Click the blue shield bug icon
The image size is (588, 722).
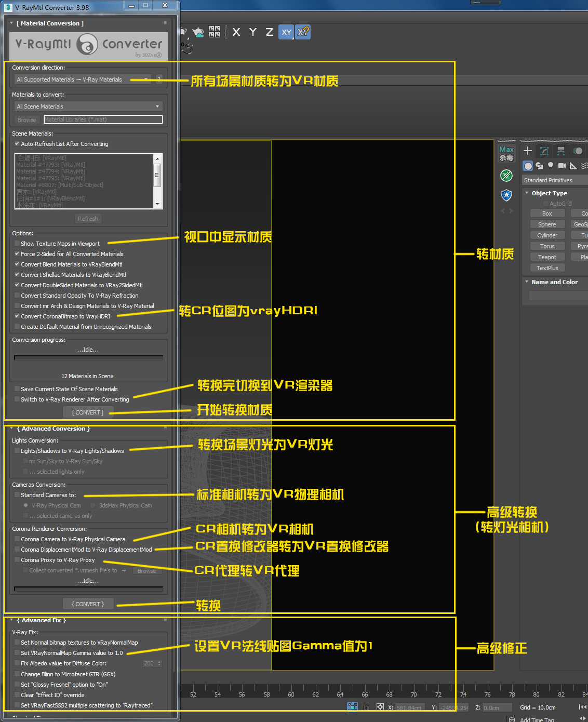[x=506, y=195]
